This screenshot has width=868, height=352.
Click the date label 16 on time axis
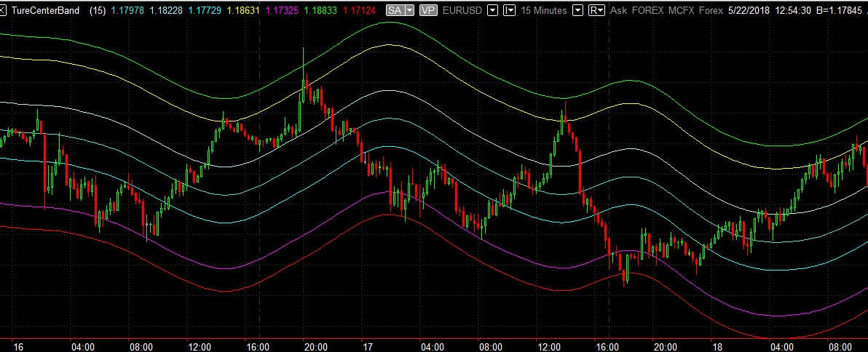[18, 347]
